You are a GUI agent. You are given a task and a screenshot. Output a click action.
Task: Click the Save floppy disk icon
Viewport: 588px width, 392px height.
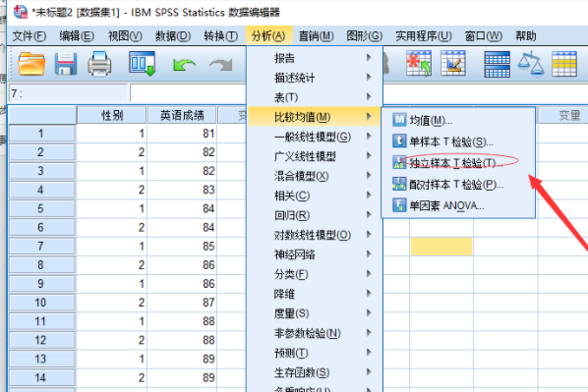click(x=66, y=64)
